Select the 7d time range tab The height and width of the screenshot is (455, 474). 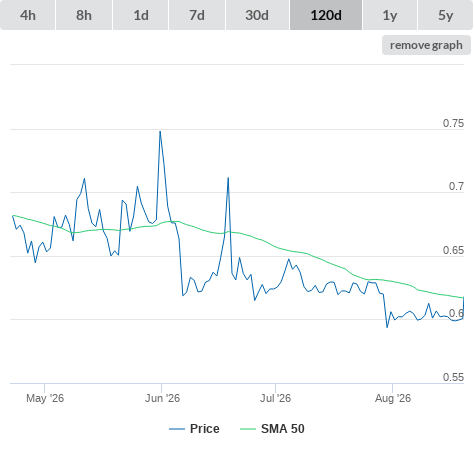pyautogui.click(x=197, y=15)
